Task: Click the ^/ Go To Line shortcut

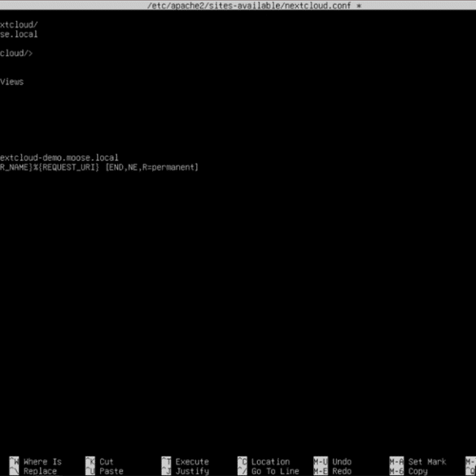Action: [x=269, y=471]
